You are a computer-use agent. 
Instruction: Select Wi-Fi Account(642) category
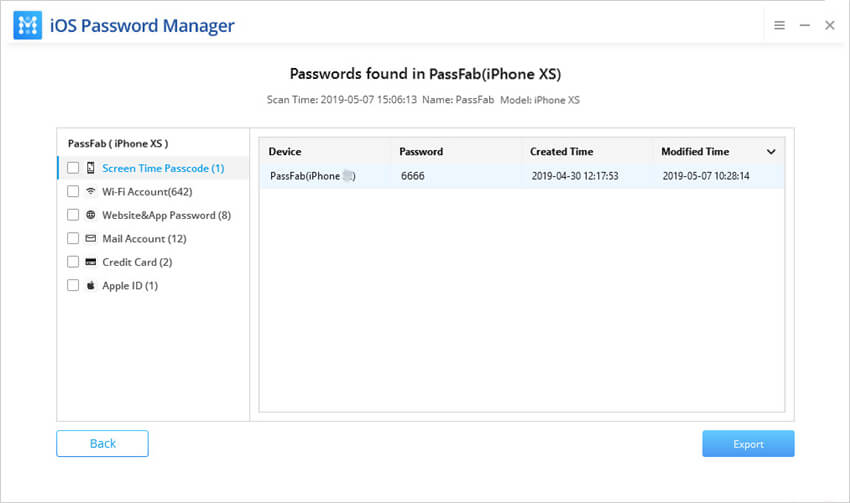[147, 192]
